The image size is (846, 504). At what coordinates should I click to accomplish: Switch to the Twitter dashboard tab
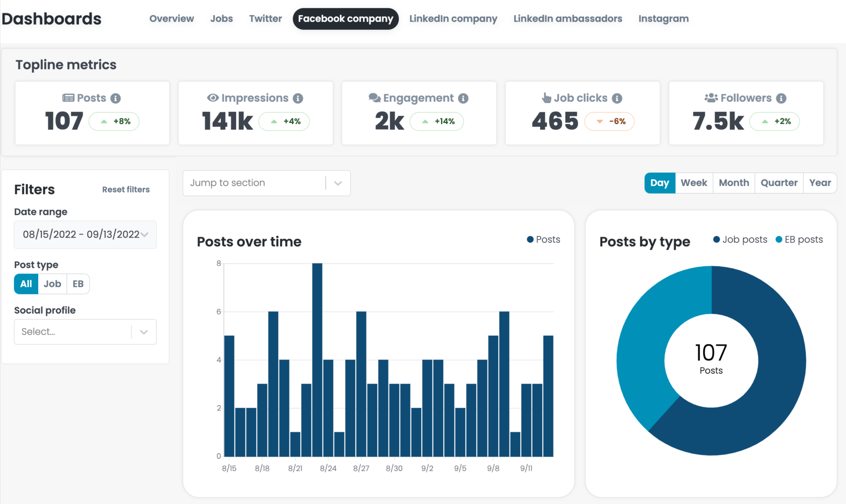click(265, 19)
